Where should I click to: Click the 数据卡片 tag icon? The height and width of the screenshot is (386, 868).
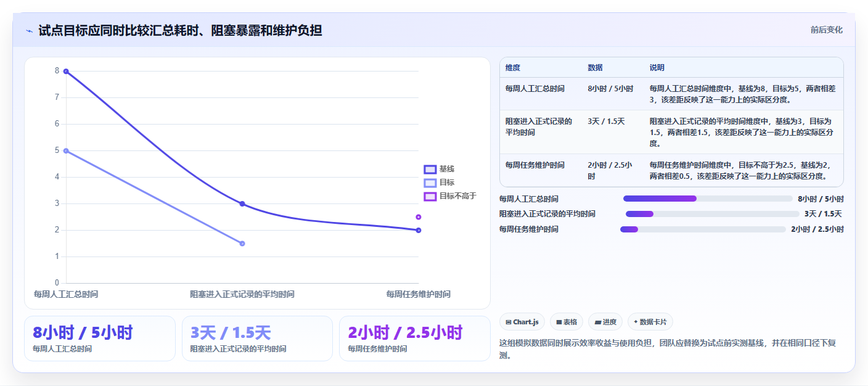pos(636,322)
